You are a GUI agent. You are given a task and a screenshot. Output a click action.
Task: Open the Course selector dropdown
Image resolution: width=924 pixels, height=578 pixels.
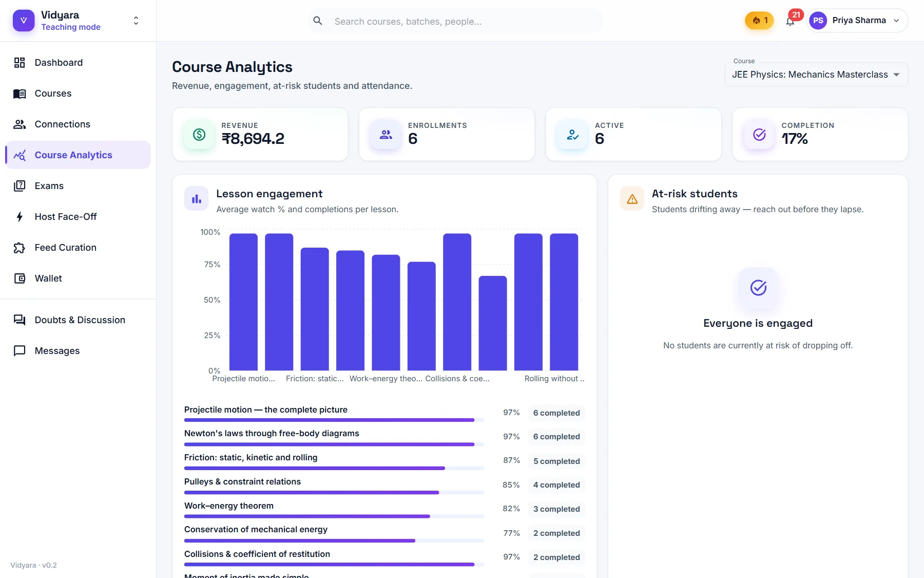[x=816, y=74]
